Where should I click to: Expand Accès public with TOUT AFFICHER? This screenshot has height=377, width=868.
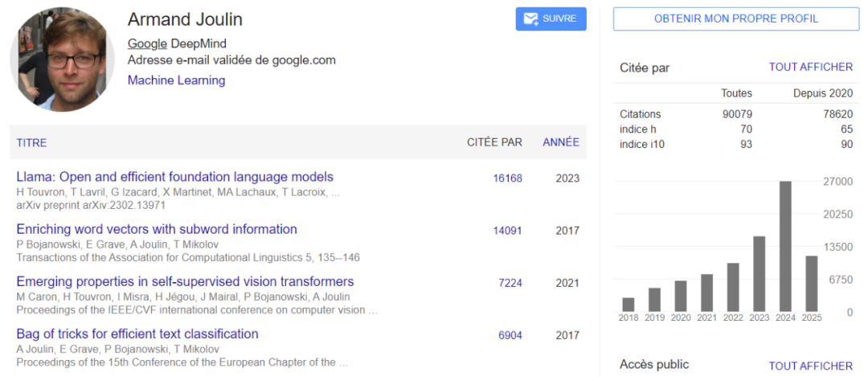(x=810, y=366)
